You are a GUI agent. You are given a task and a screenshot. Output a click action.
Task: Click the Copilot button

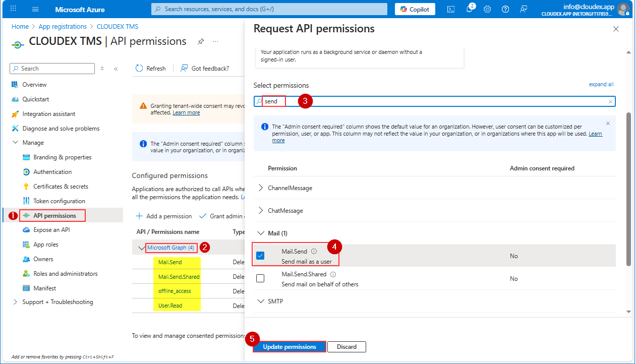click(415, 9)
